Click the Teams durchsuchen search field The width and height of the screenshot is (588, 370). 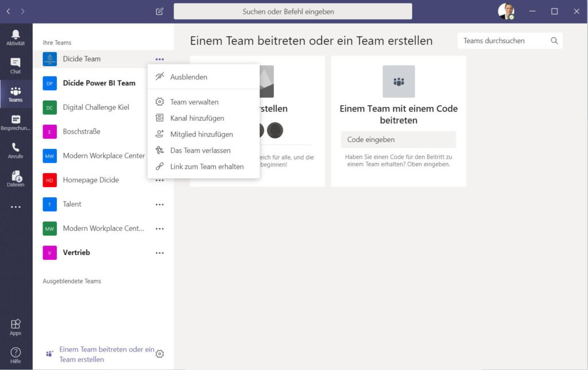coord(510,41)
